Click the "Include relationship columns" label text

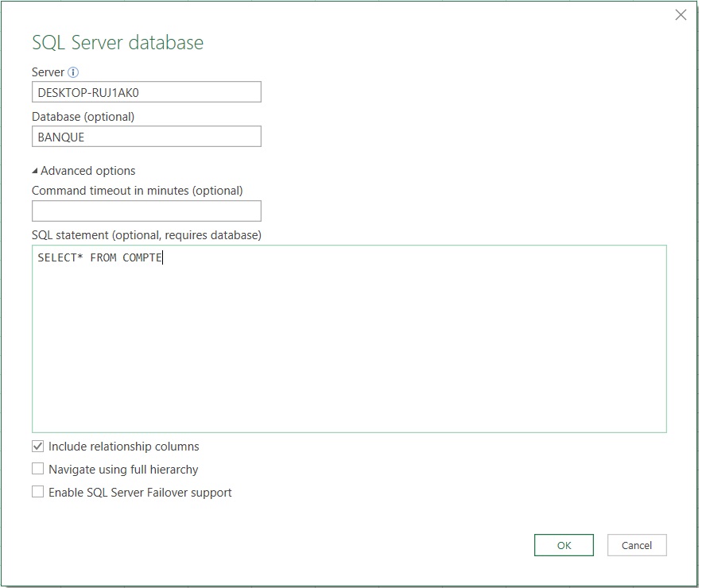[x=123, y=447]
